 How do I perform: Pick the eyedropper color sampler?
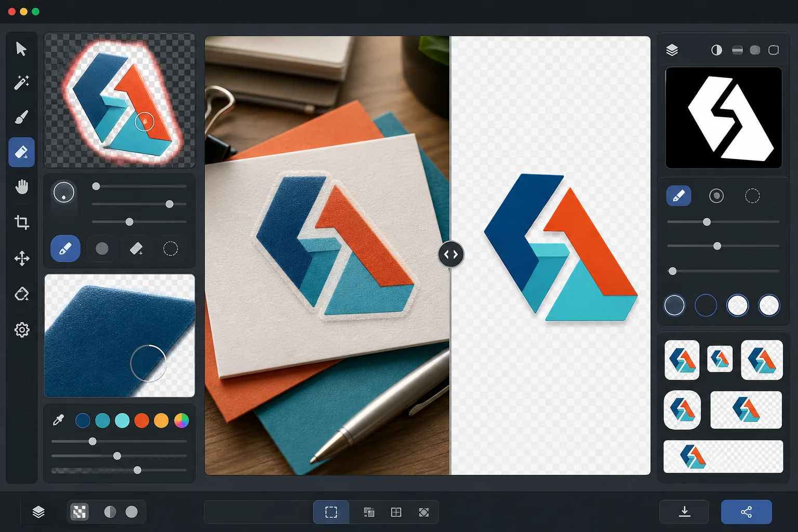[x=58, y=420]
